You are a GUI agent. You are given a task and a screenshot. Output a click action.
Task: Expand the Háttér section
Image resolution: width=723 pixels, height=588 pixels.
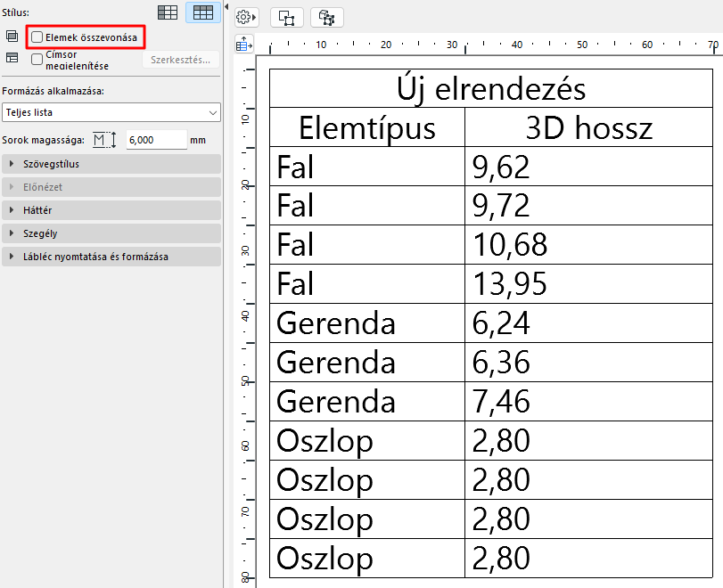(x=111, y=210)
